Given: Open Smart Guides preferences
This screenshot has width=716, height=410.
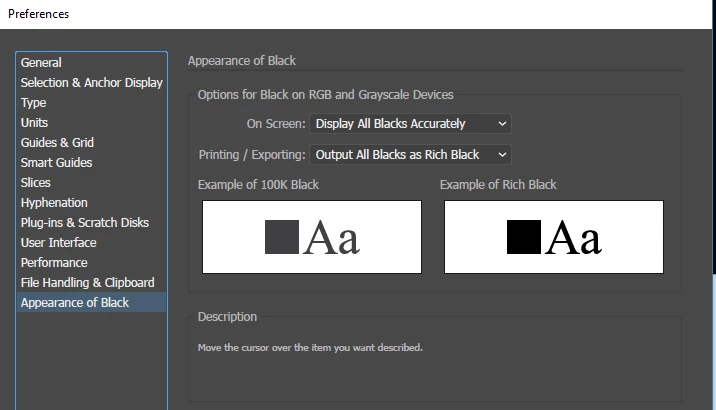Looking at the screenshot, I should 56,163.
